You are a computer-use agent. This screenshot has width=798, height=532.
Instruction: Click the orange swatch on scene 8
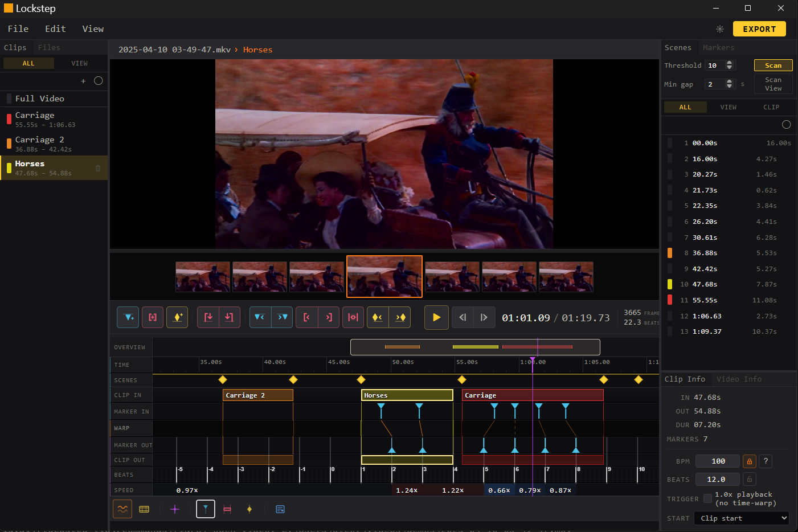(x=670, y=253)
